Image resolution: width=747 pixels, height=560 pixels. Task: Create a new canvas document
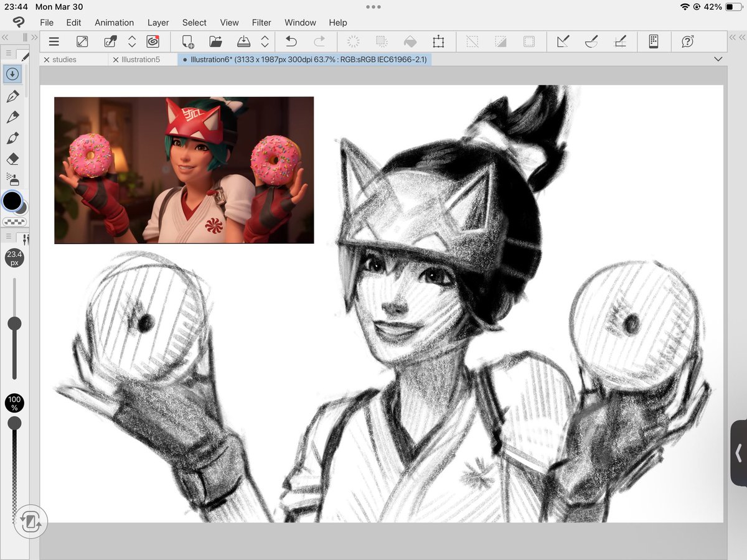(x=187, y=42)
